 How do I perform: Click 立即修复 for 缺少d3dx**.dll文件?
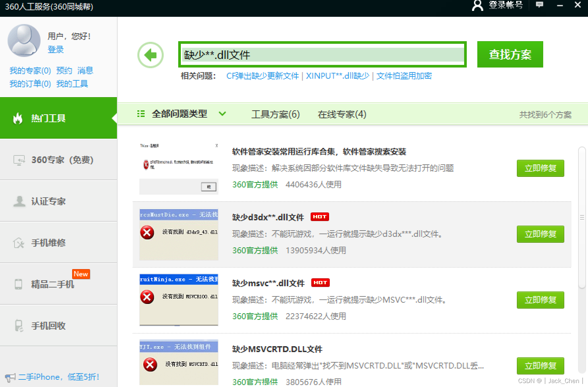(540, 234)
